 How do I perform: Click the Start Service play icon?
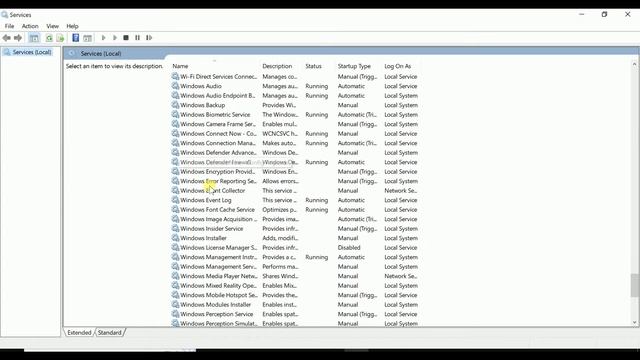coord(103,38)
